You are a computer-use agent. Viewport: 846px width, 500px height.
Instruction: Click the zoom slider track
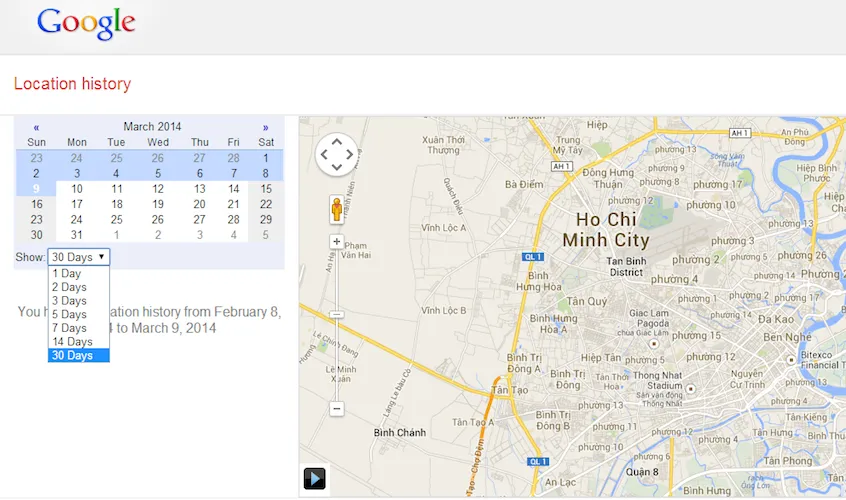[x=337, y=350]
